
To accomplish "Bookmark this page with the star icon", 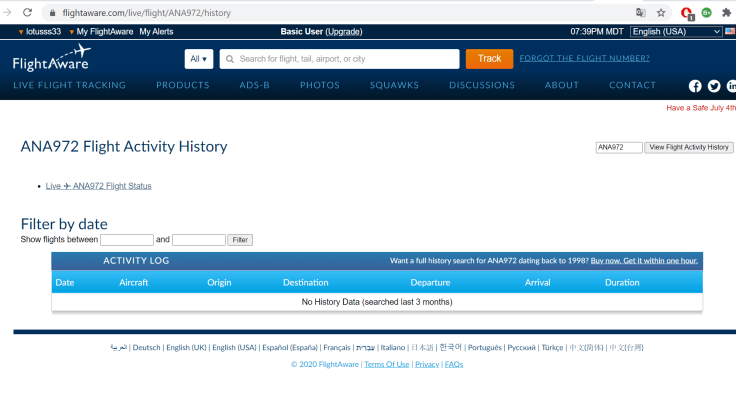I will tap(661, 13).
